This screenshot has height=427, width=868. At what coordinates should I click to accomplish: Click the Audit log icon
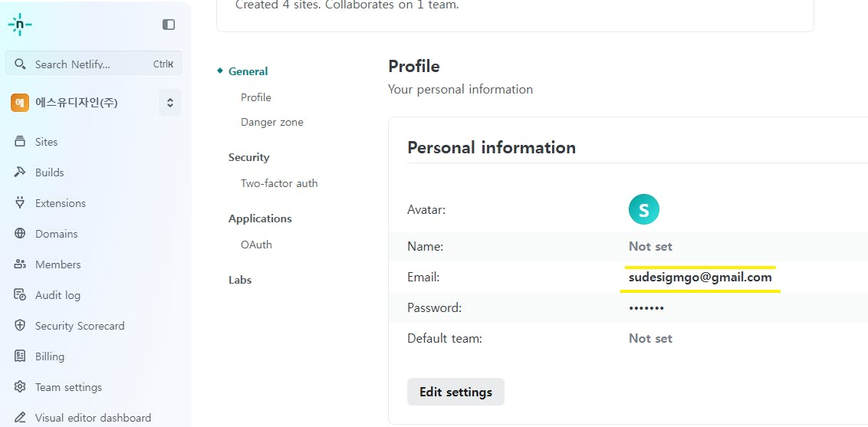point(20,295)
